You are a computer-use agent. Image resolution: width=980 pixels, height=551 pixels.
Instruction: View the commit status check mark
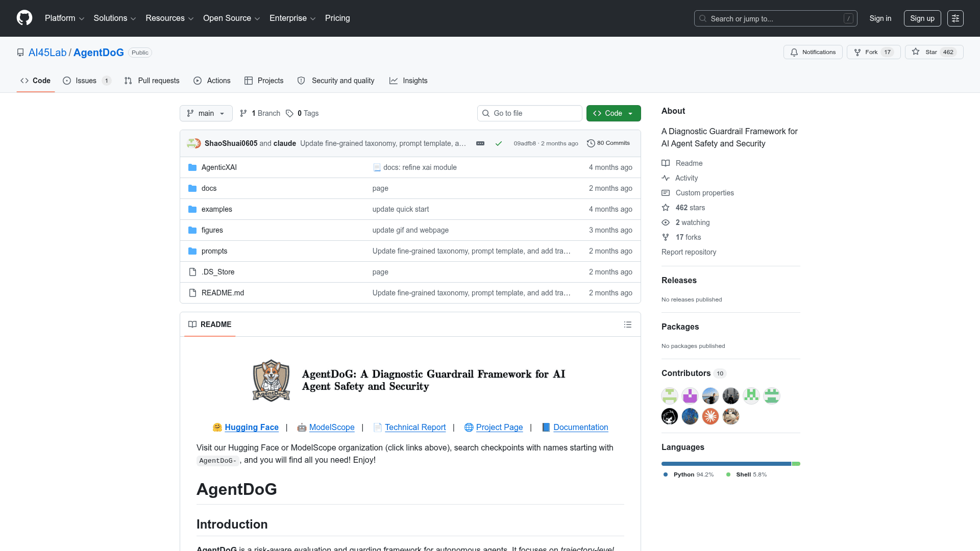pyautogui.click(x=499, y=143)
